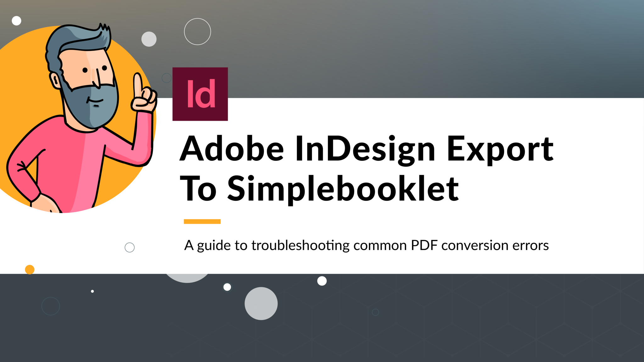This screenshot has height=362, width=644.
Task: Select the orange underline bar below the title
Action: tap(202, 221)
